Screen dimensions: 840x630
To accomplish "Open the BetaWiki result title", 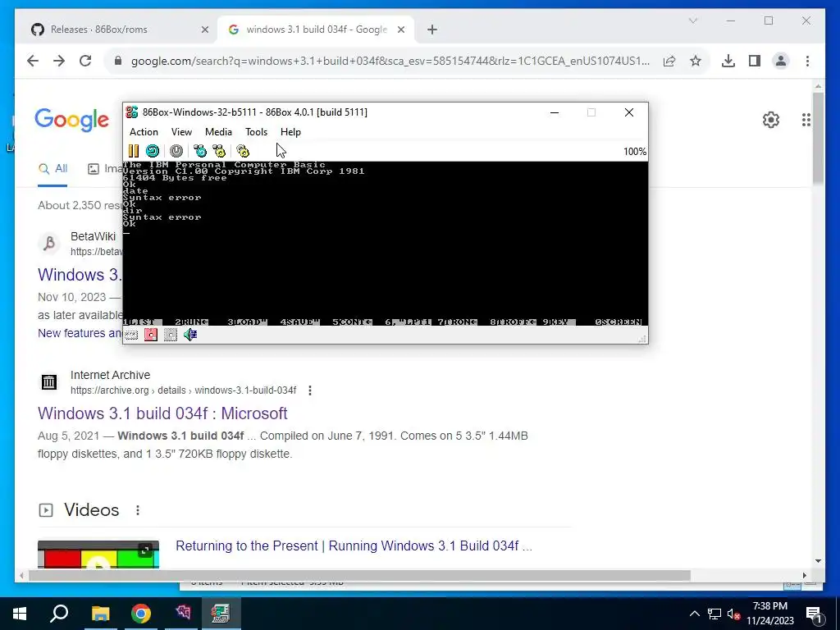I will pos(80,274).
